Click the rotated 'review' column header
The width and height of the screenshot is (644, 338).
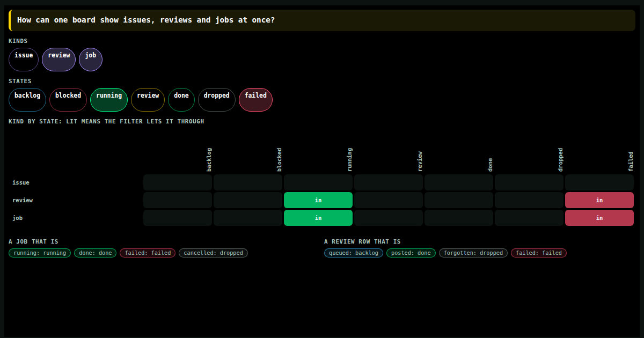420,161
